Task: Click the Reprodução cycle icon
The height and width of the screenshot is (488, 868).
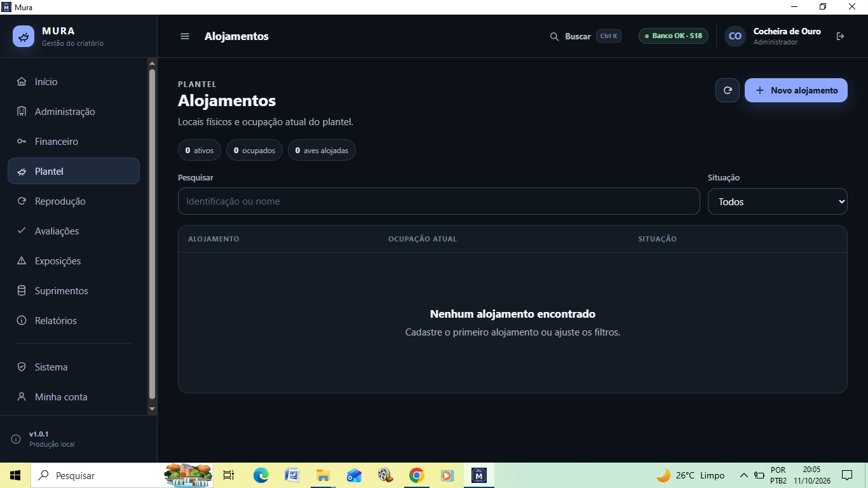Action: pyautogui.click(x=22, y=201)
